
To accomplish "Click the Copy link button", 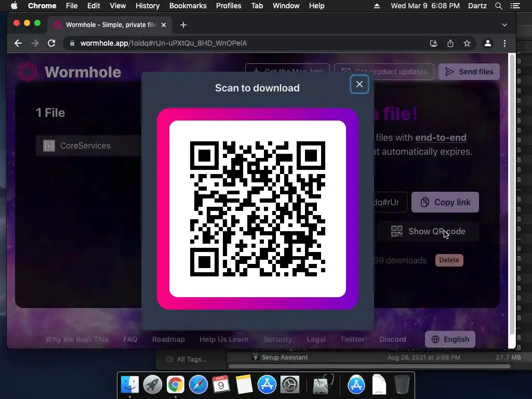I will click(445, 202).
